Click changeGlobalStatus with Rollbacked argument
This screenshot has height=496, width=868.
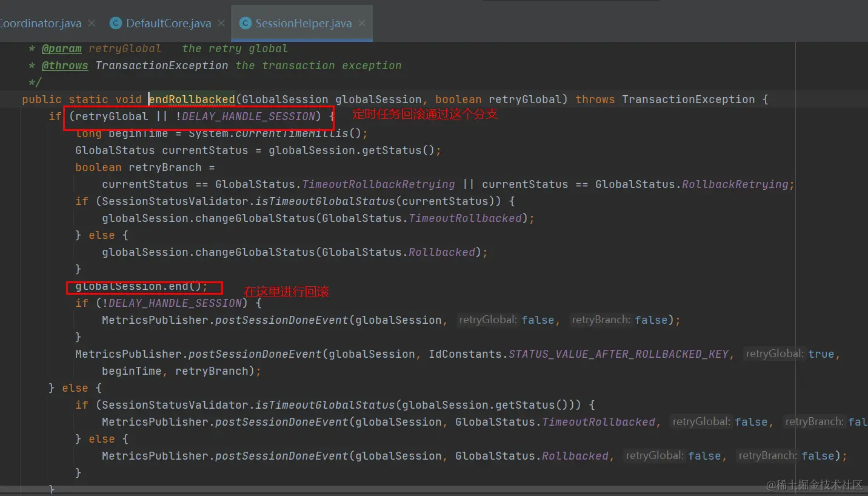pos(292,252)
